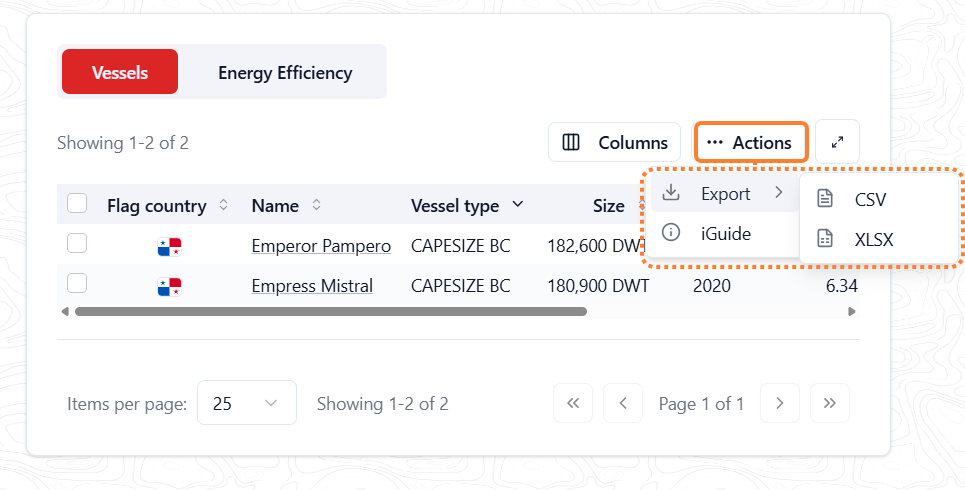
Task: Click the horizontal scrollbar thumb
Action: pyautogui.click(x=330, y=311)
